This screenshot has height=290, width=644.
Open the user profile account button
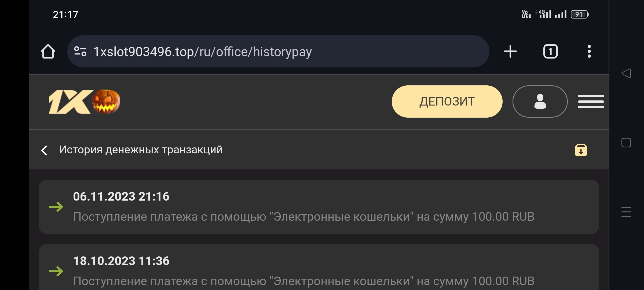click(540, 102)
